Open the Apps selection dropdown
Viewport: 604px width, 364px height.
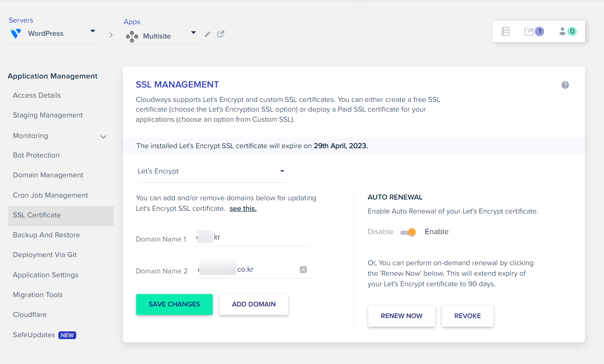coord(193,33)
